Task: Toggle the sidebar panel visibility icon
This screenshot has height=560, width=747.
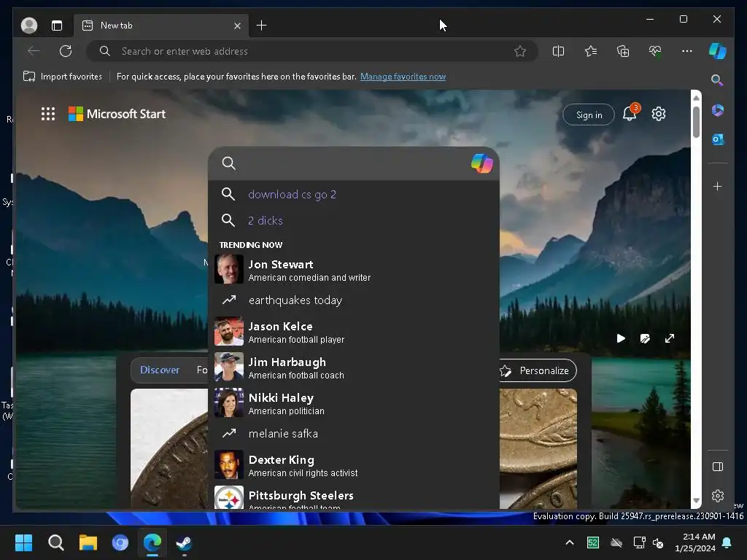Action: [718, 467]
